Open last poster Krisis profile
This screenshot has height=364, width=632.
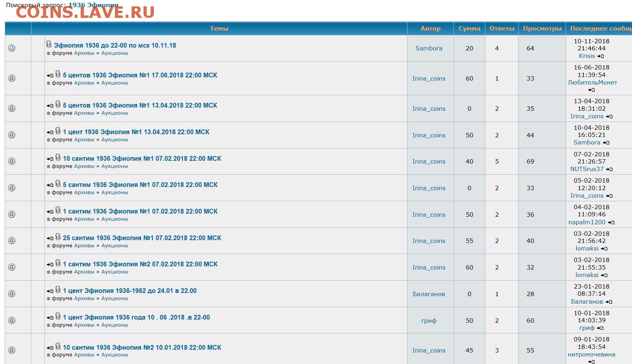tap(587, 56)
